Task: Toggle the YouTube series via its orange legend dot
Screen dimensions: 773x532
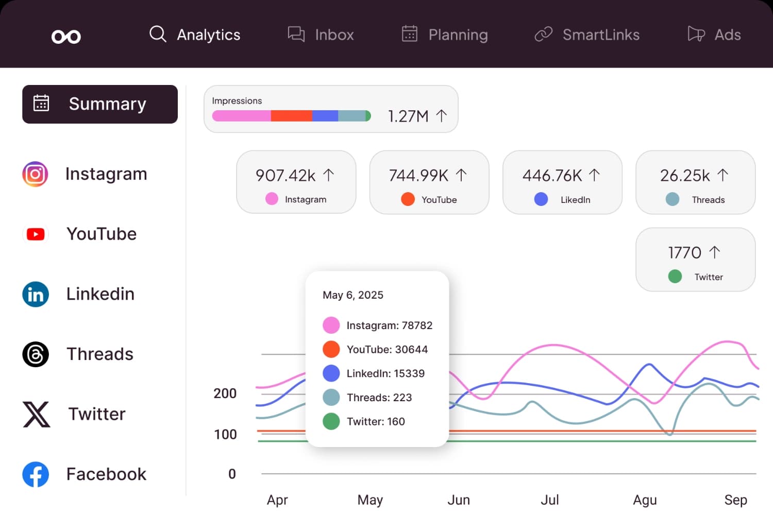Action: (331, 349)
